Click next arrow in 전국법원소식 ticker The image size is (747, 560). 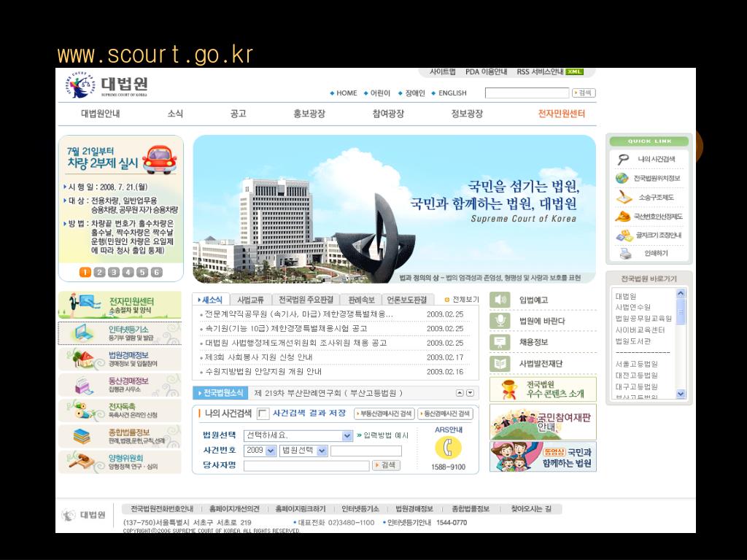point(471,393)
